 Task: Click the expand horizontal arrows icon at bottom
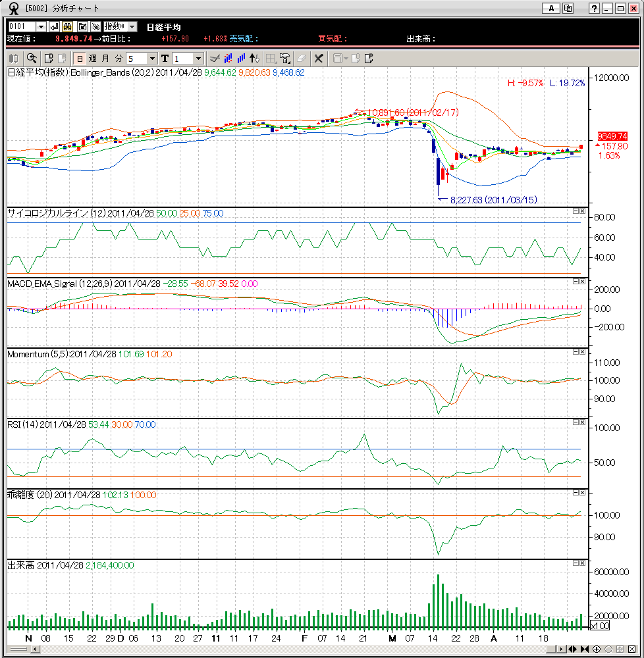[574, 649]
